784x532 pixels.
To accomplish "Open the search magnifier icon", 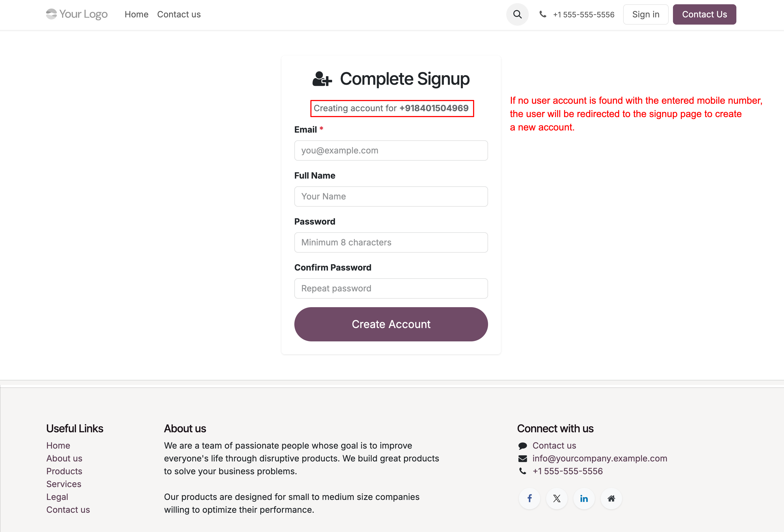I will click(517, 14).
